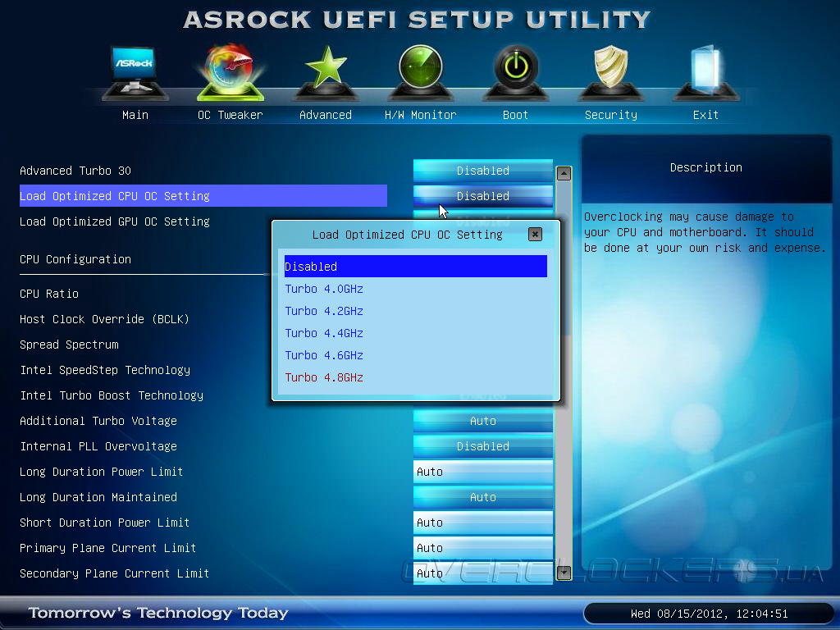Edit Long Duration Power Limit Auto field

pyautogui.click(x=482, y=472)
